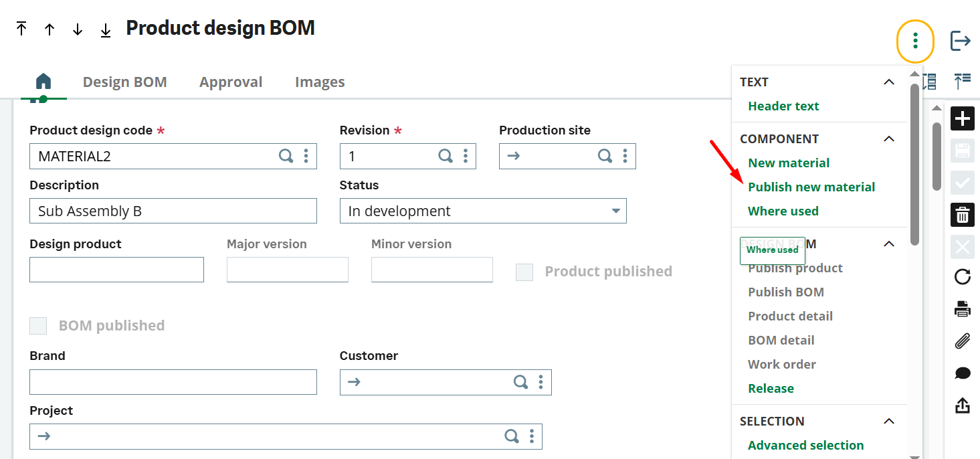Screen dimensions: 980x459
Task: Click the exit page icon
Action: point(961,41)
